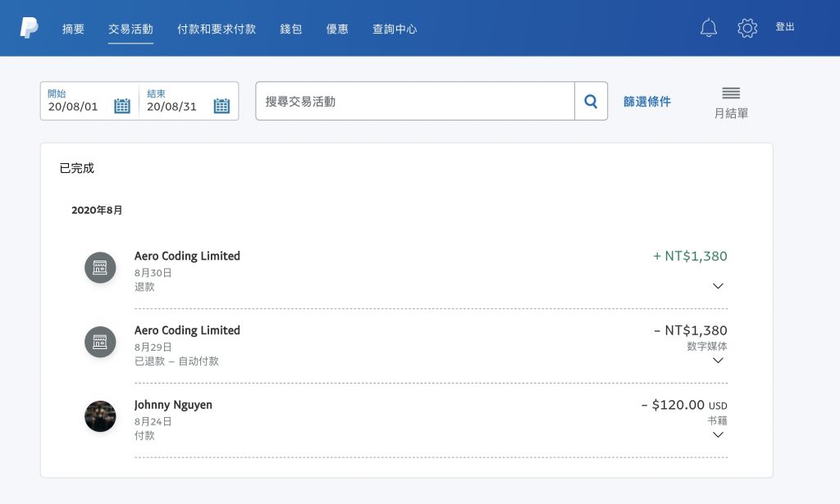This screenshot has height=504, width=840.
Task: Expand the +NT$1,380 refund transaction details
Action: point(718,286)
